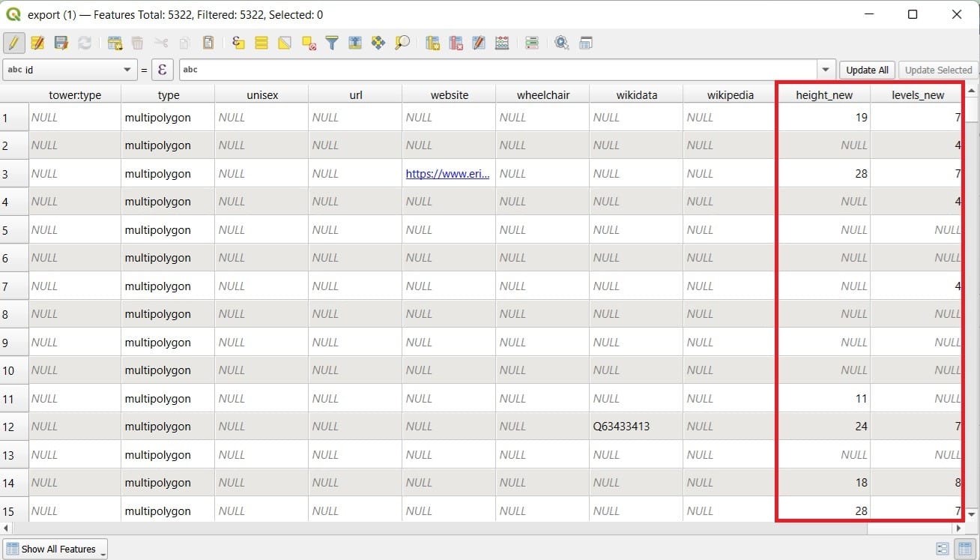Open the Show All Features filter menu
This screenshot has width=980, height=560.
click(55, 549)
